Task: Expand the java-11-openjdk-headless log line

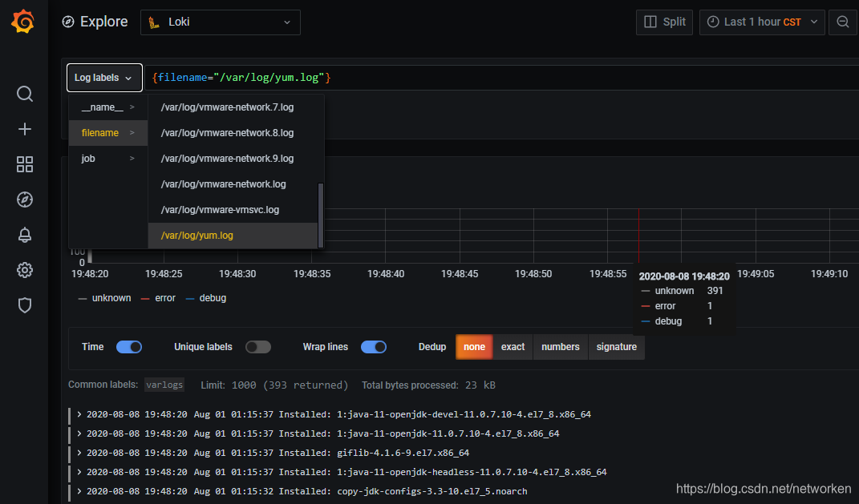Action: click(79, 472)
